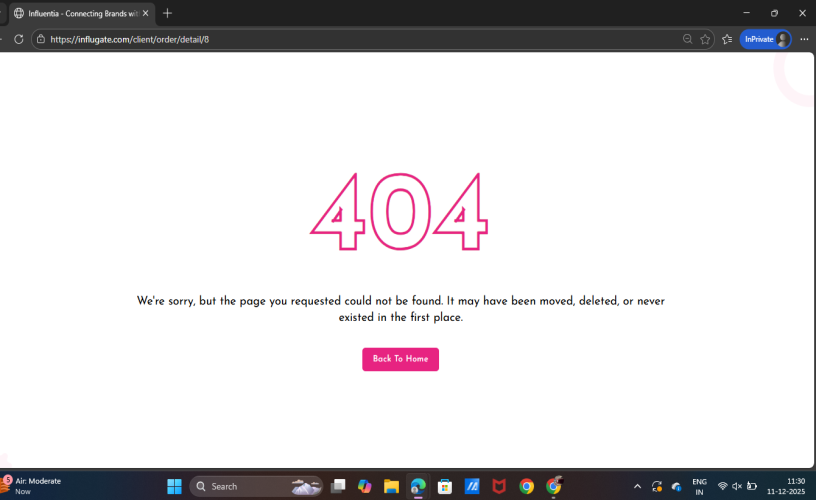Image resolution: width=816 pixels, height=500 pixels.
Task: Add this page to favorites
Action: coord(705,39)
